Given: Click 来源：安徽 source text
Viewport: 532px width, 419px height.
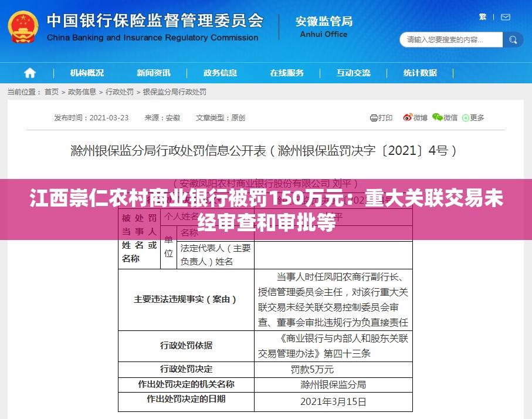Looking at the screenshot, I should tap(162, 117).
